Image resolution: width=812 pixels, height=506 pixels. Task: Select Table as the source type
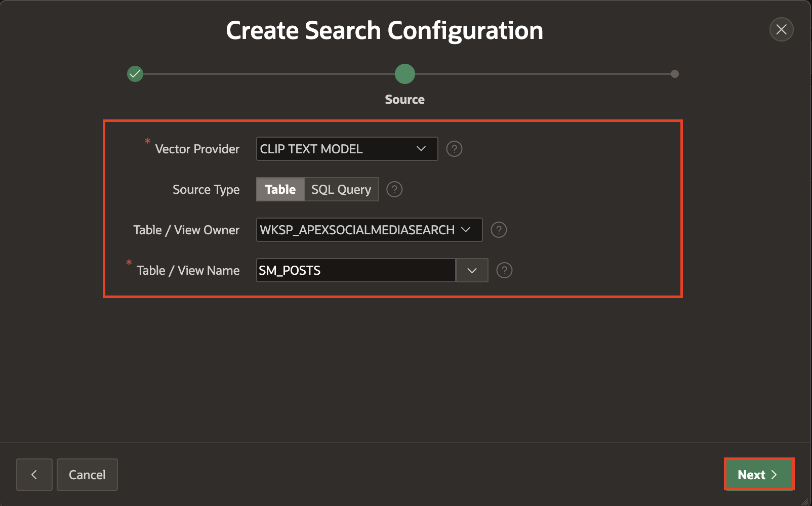tap(280, 190)
